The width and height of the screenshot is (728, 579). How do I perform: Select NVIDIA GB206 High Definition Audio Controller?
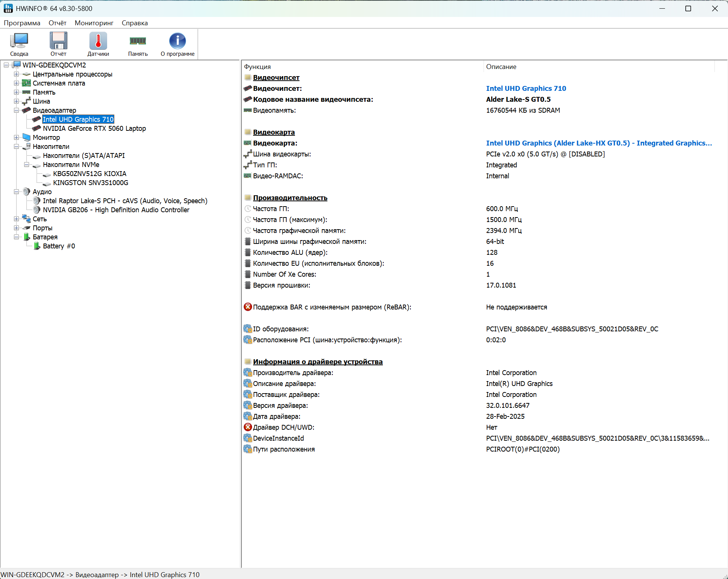pyautogui.click(x=116, y=210)
